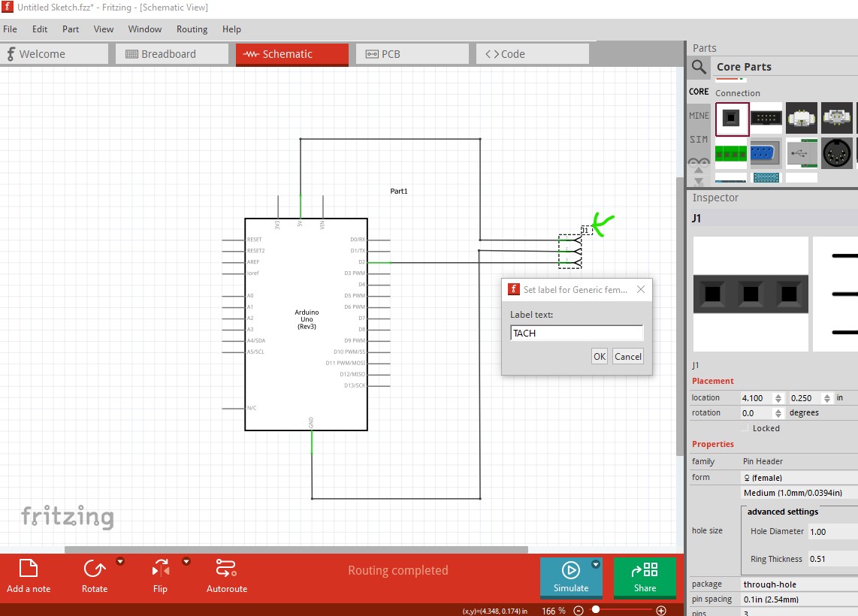The image size is (858, 616).
Task: Click the zoom out minus icon
Action: [579, 611]
